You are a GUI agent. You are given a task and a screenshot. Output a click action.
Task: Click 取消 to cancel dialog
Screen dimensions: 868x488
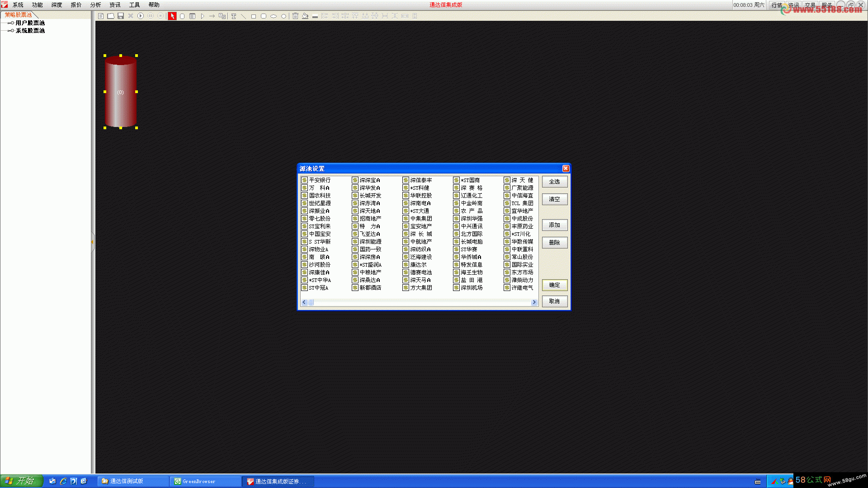[x=555, y=301]
